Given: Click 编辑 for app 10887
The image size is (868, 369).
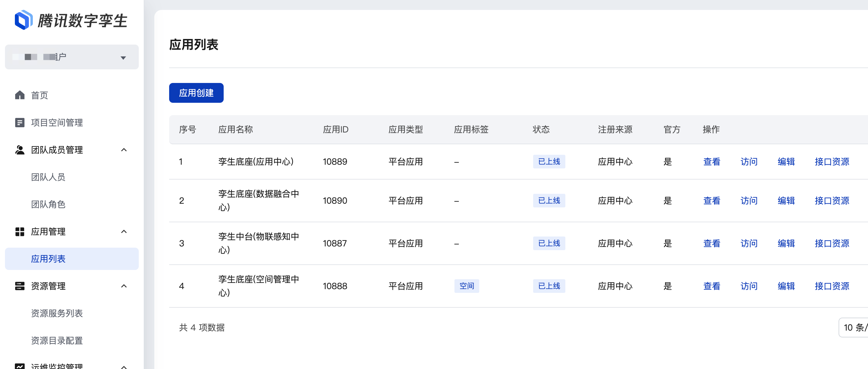Looking at the screenshot, I should coord(786,243).
